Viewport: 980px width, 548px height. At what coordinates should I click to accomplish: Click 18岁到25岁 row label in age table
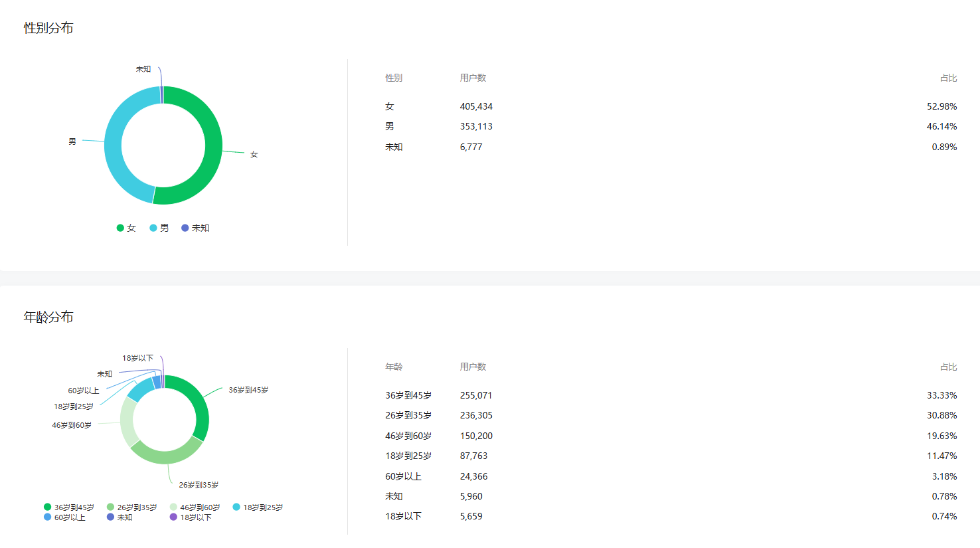click(x=408, y=456)
